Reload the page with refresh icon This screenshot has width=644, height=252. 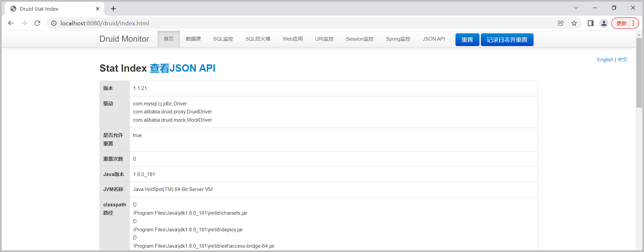pos(37,23)
